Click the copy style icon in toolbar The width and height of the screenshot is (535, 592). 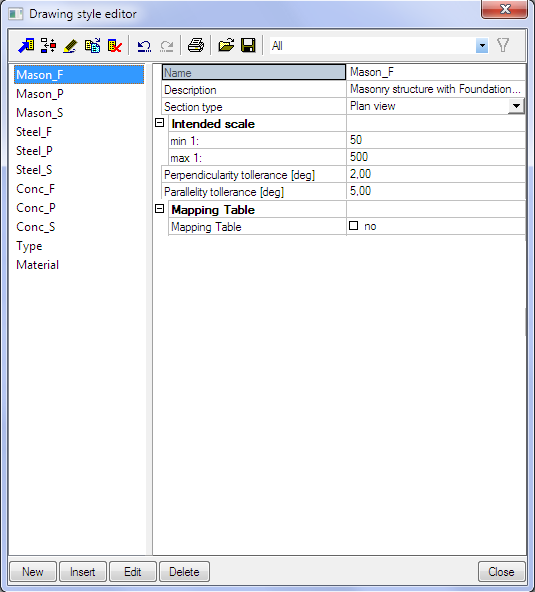(93, 46)
